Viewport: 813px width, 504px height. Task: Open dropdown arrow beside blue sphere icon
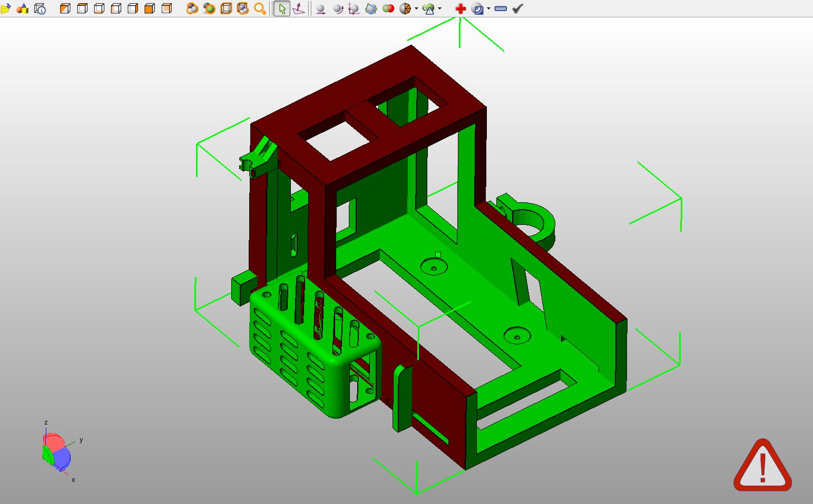(x=488, y=8)
